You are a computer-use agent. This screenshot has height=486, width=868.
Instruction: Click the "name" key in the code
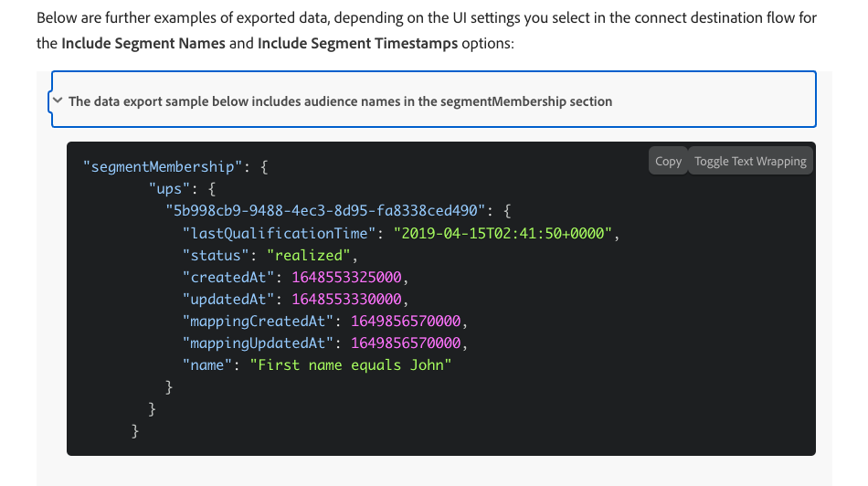tap(208, 365)
